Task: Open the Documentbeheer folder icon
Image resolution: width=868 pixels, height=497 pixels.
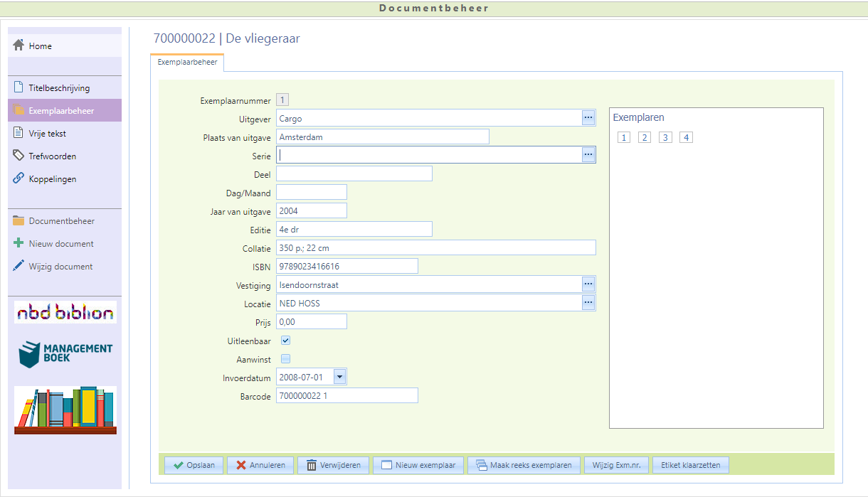Action: pyautogui.click(x=19, y=220)
